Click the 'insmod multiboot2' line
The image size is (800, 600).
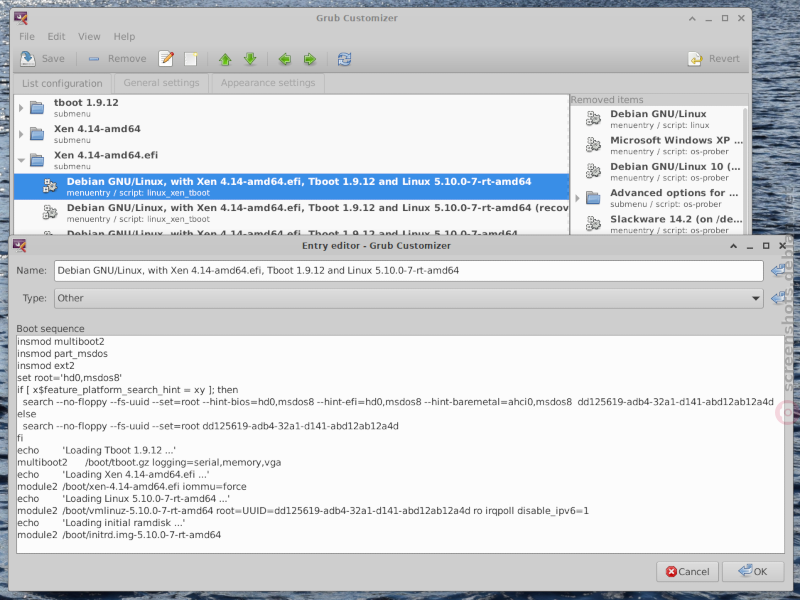[x=61, y=341]
